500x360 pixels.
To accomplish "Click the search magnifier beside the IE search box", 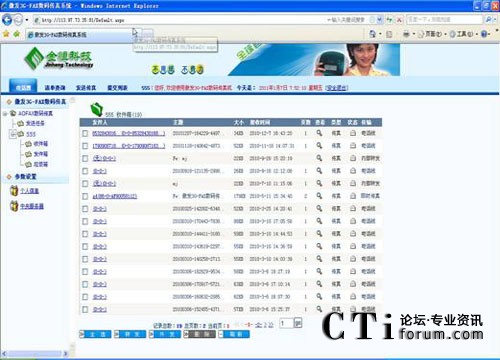I will point(488,20).
